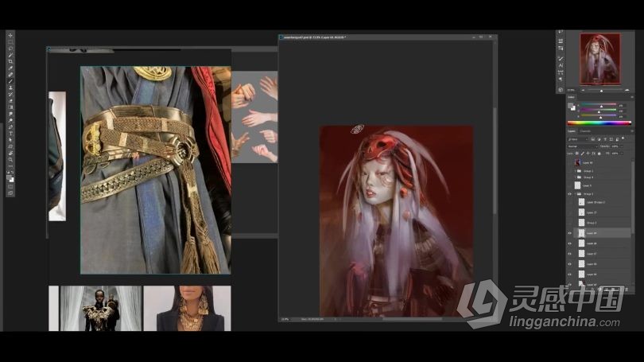Filter layers by type layer icon

click(605, 139)
